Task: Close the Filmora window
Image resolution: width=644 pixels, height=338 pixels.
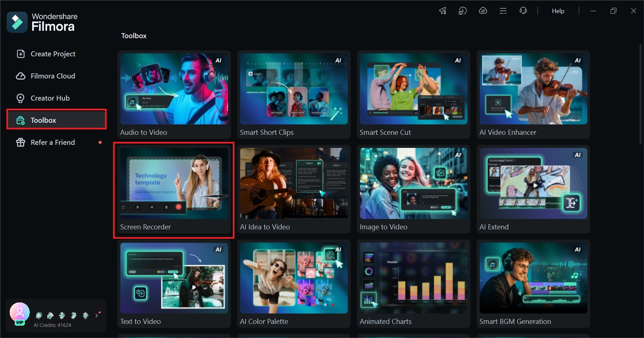Action: point(634,11)
